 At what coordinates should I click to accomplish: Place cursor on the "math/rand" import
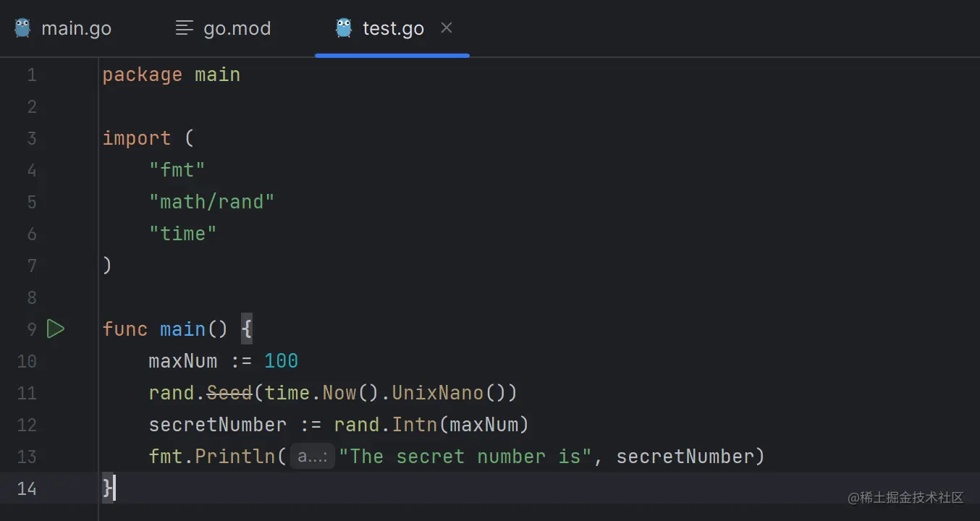pos(212,202)
